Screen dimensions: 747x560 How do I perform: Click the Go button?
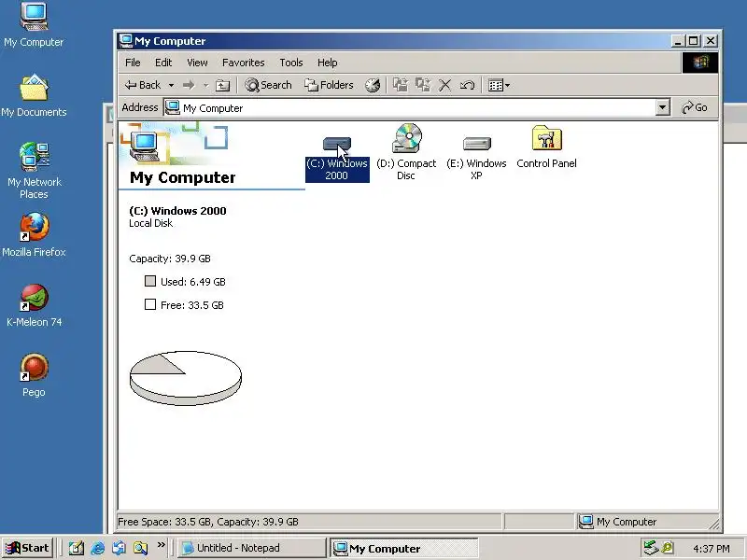point(695,107)
